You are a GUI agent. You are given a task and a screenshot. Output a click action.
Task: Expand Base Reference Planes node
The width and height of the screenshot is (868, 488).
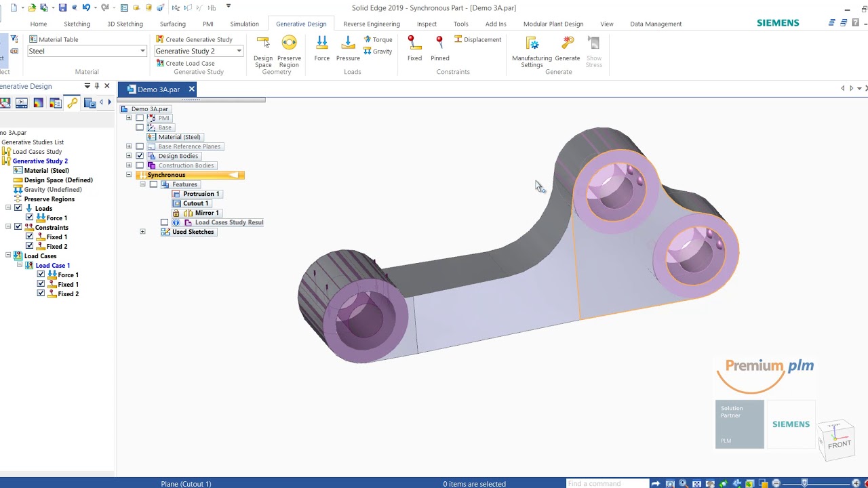pyautogui.click(x=129, y=146)
